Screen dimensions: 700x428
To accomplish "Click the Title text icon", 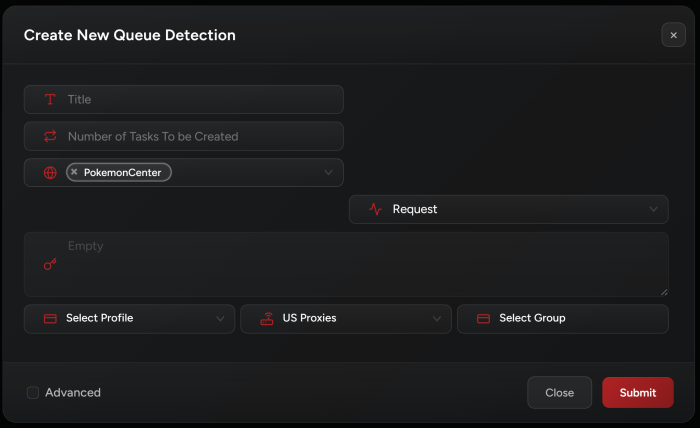I will [x=50, y=100].
